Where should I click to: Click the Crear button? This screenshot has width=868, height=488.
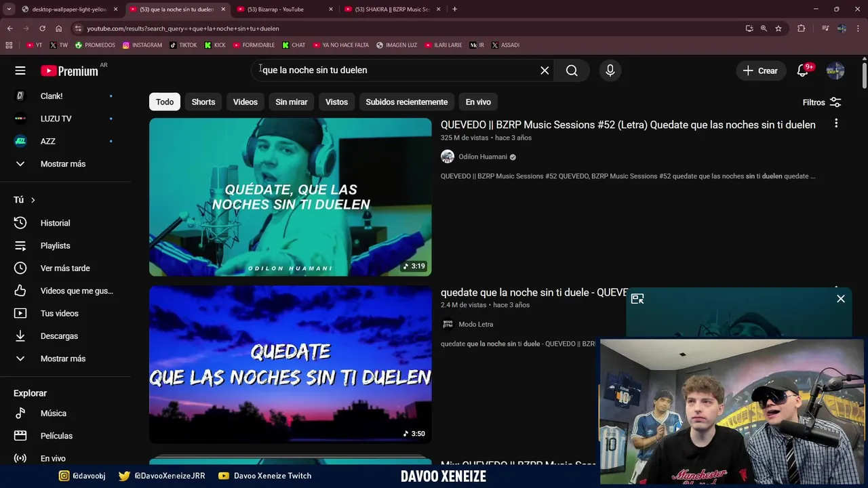tap(760, 70)
